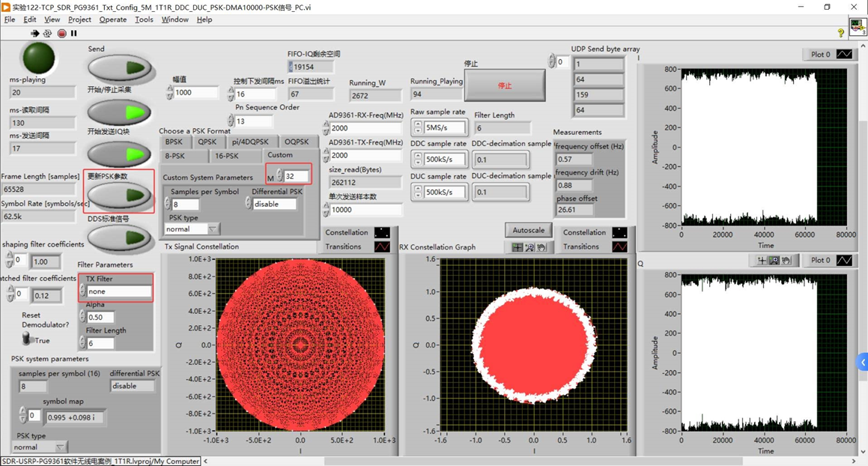Click the AD9361-TX-Freq field showing 2000
The width and height of the screenshot is (868, 466).
click(366, 155)
